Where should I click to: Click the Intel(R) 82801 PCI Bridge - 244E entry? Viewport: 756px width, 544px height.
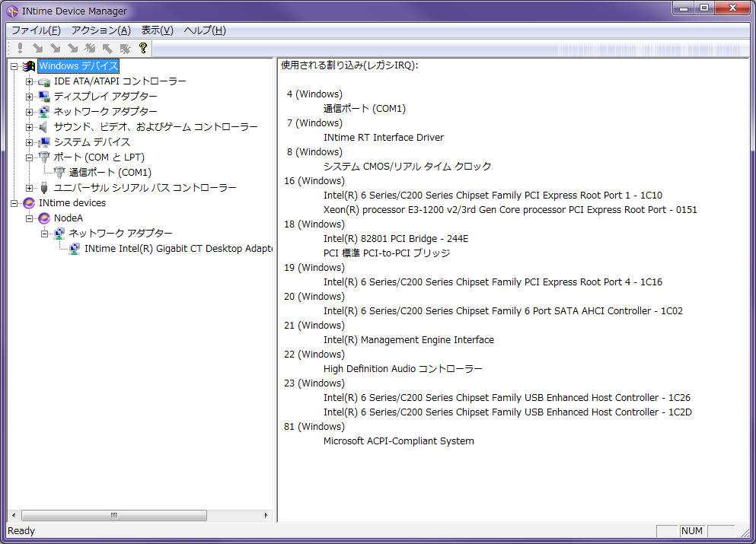396,238
